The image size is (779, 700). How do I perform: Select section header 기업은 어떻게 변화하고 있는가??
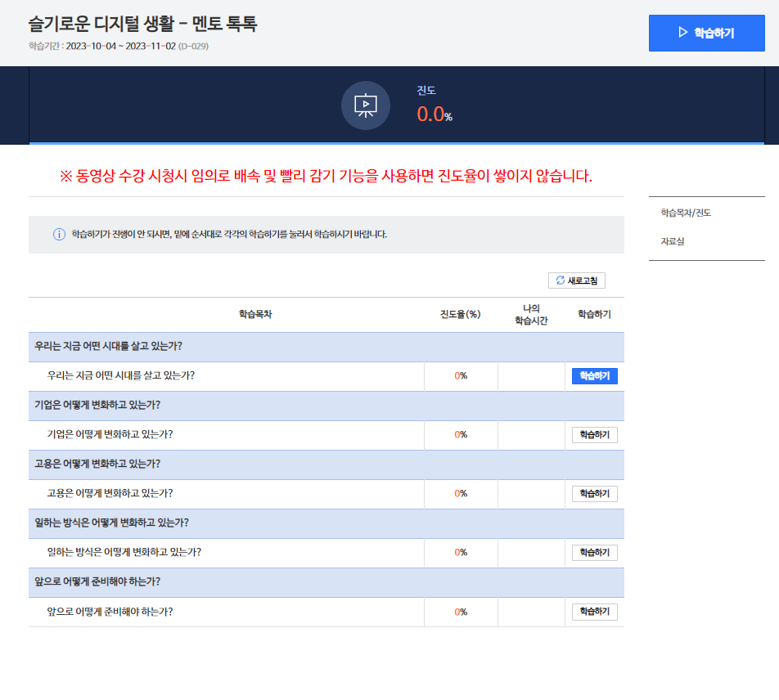point(326,406)
